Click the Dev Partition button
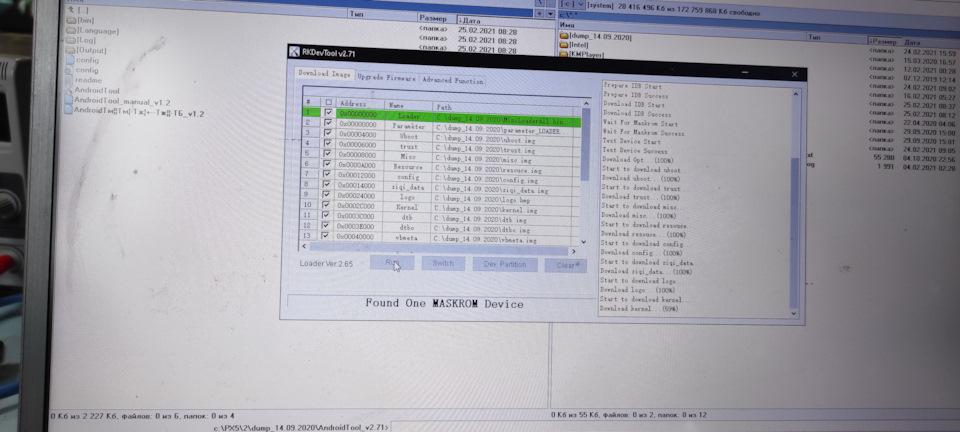This screenshot has width=960, height=432. pos(504,264)
